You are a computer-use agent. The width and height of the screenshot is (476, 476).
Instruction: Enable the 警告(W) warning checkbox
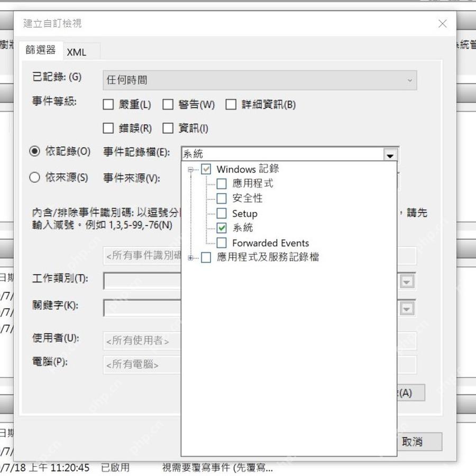point(168,104)
